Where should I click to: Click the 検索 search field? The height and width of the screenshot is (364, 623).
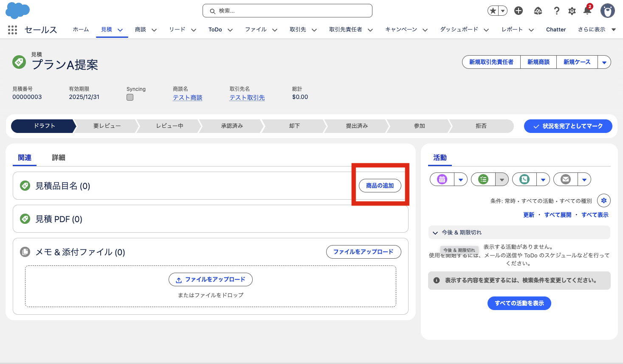tap(287, 11)
